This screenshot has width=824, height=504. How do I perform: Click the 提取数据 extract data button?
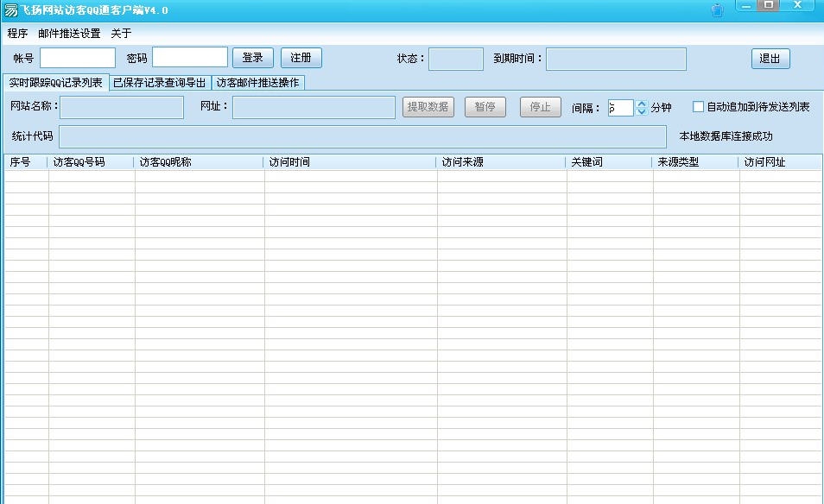pos(430,107)
